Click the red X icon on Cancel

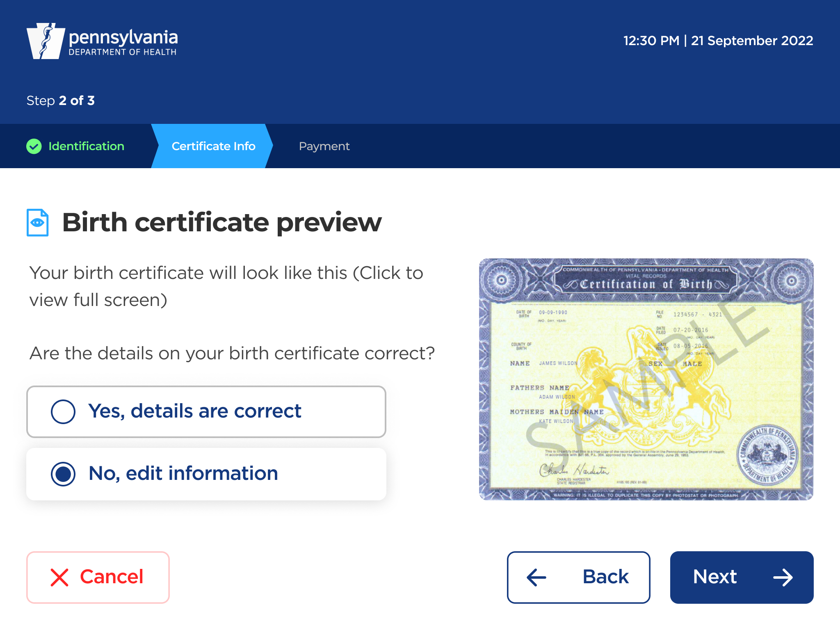[59, 577]
